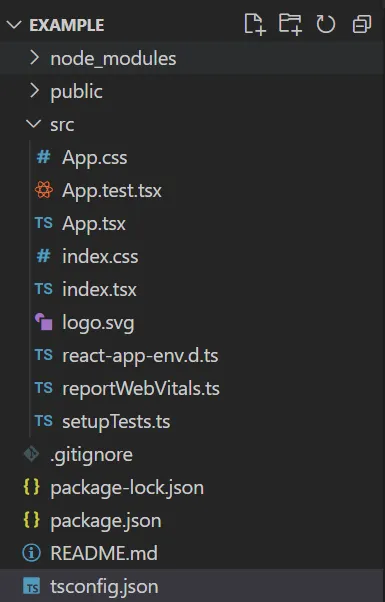Click the info icon beside README.md
The height and width of the screenshot is (602, 385).
point(31,553)
